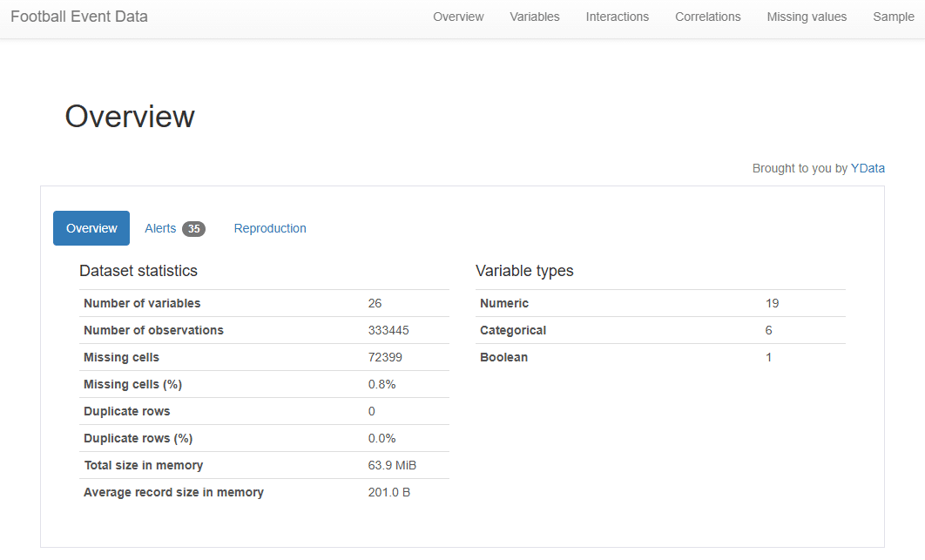Open the Variables section from the navbar

[x=534, y=17]
